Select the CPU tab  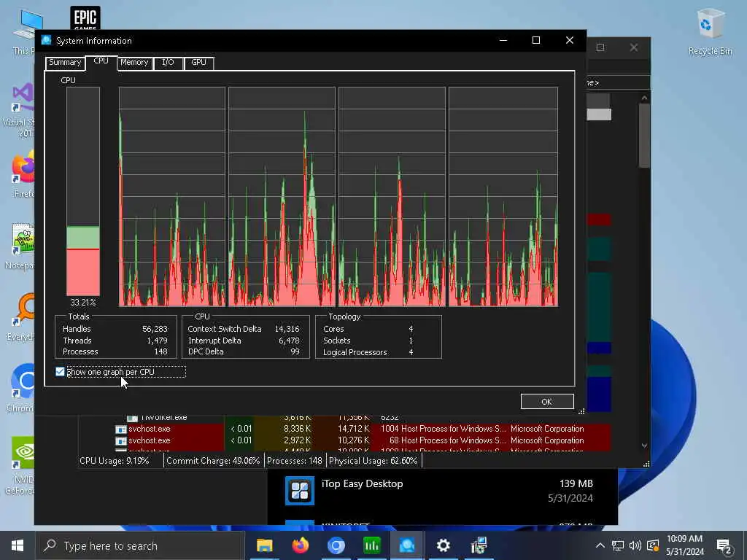point(101,61)
